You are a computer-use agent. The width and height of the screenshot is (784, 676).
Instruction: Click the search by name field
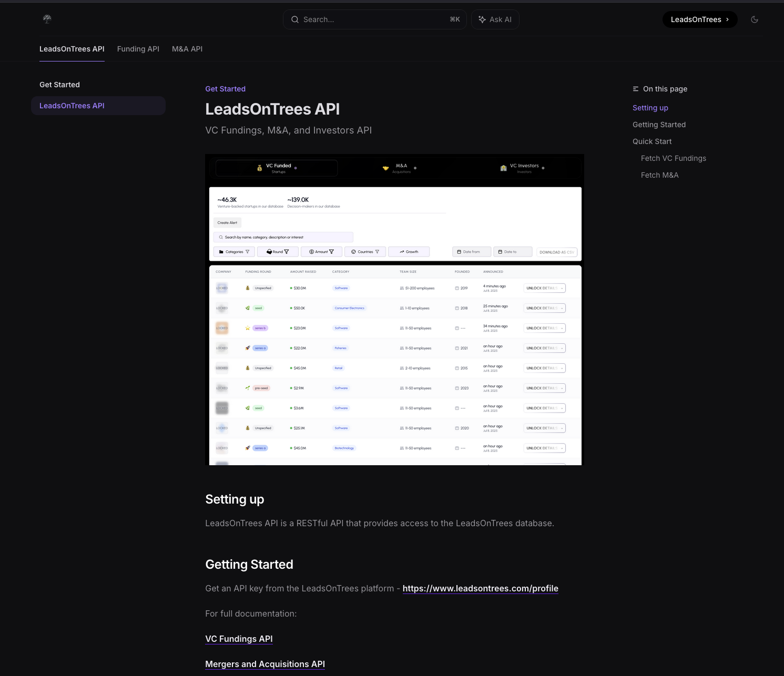283,237
